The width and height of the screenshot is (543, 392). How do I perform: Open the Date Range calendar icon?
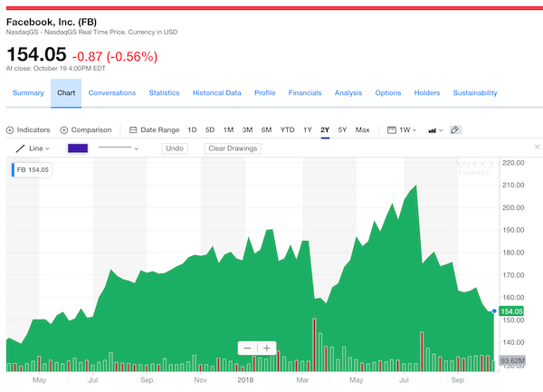(133, 129)
